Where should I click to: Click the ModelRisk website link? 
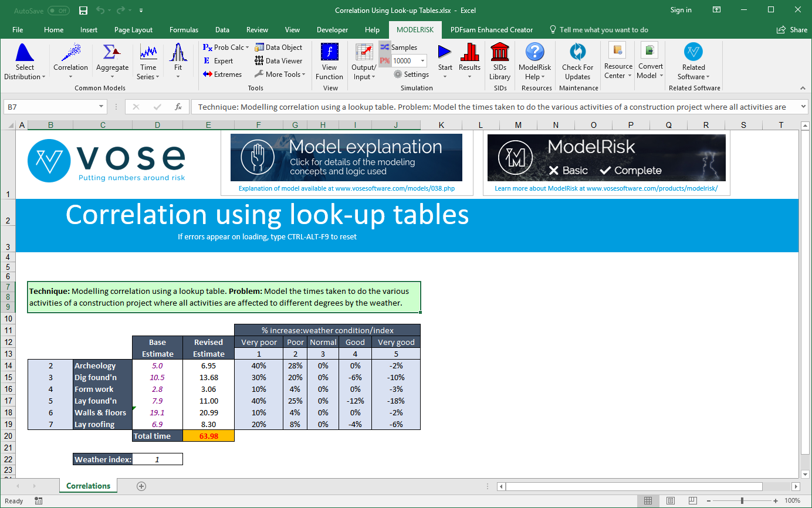(606, 188)
